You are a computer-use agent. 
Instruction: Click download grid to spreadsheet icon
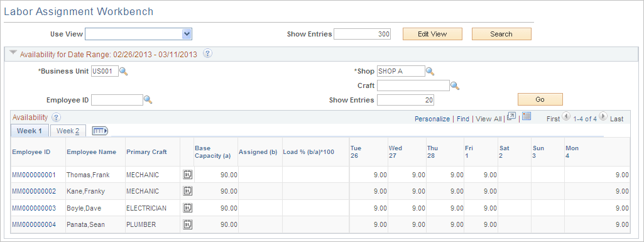(527, 116)
